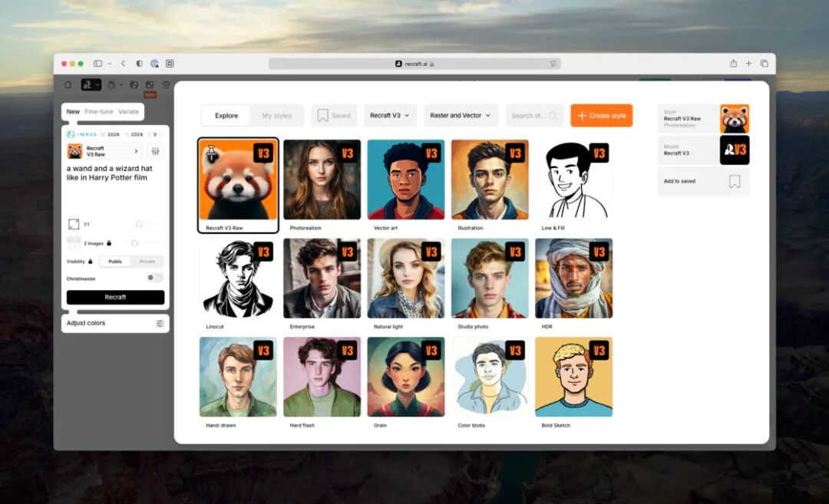Open the Adjust colors sliders icon
Image resolution: width=829 pixels, height=504 pixels.
(x=160, y=323)
